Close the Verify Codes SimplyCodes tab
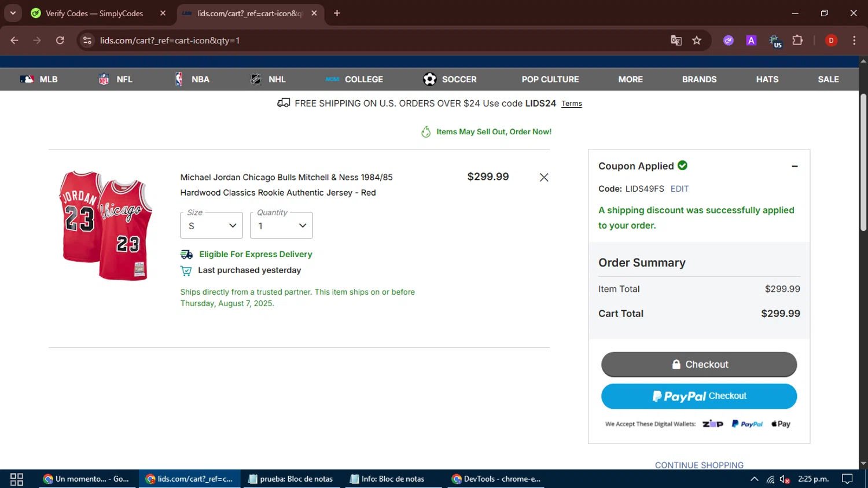The width and height of the screenshot is (868, 488). (163, 13)
